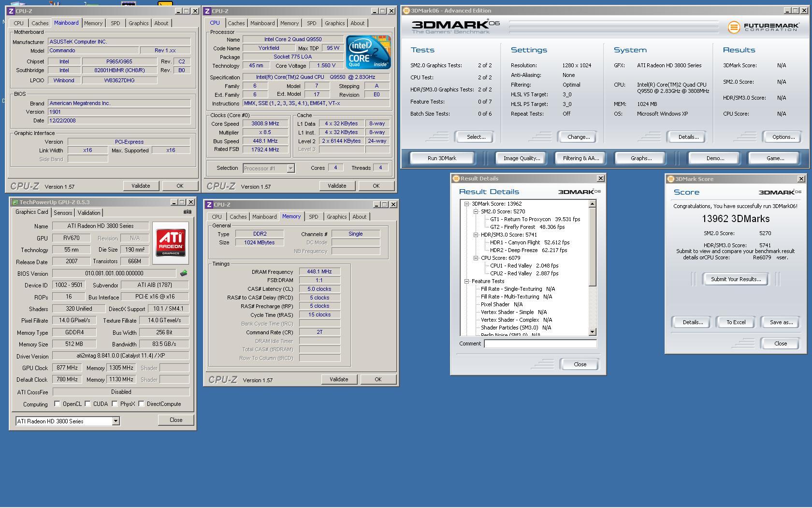The height and width of the screenshot is (508, 812).
Task: Click Save as button in 3DMark Score
Action: 781,322
